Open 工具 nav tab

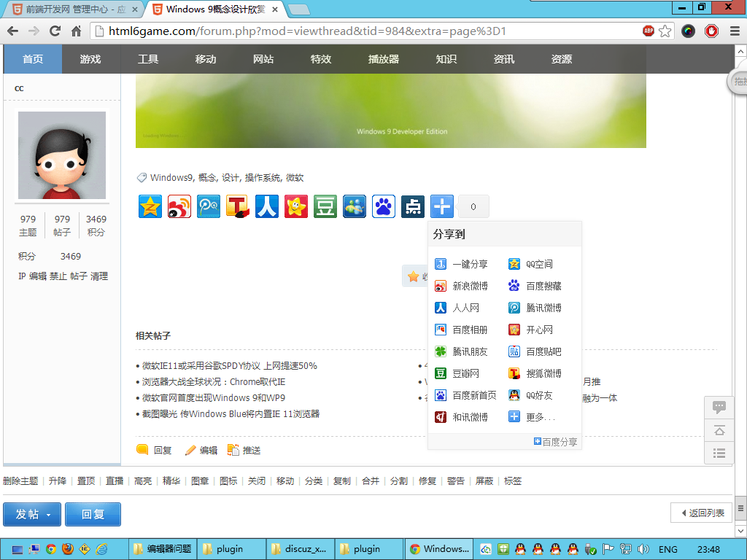[x=148, y=59]
